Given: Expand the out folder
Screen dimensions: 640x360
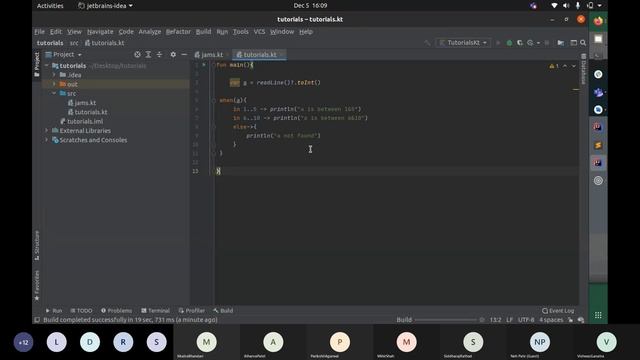Looking at the screenshot, I should click(x=54, y=84).
